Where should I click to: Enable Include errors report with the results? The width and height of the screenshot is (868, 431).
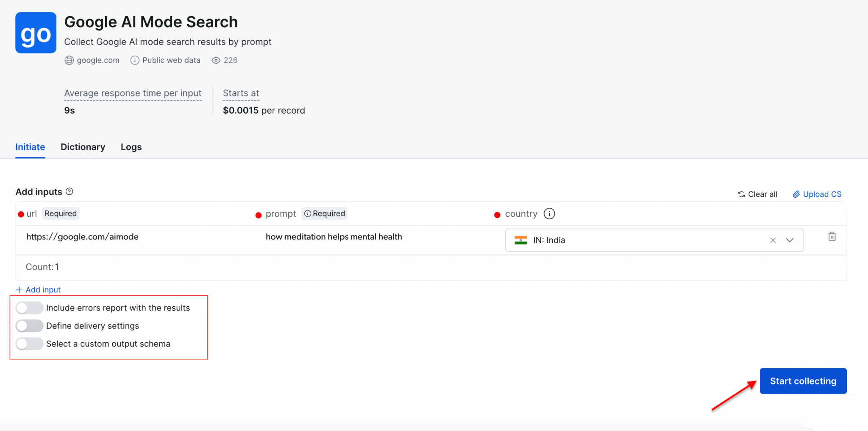coord(29,308)
